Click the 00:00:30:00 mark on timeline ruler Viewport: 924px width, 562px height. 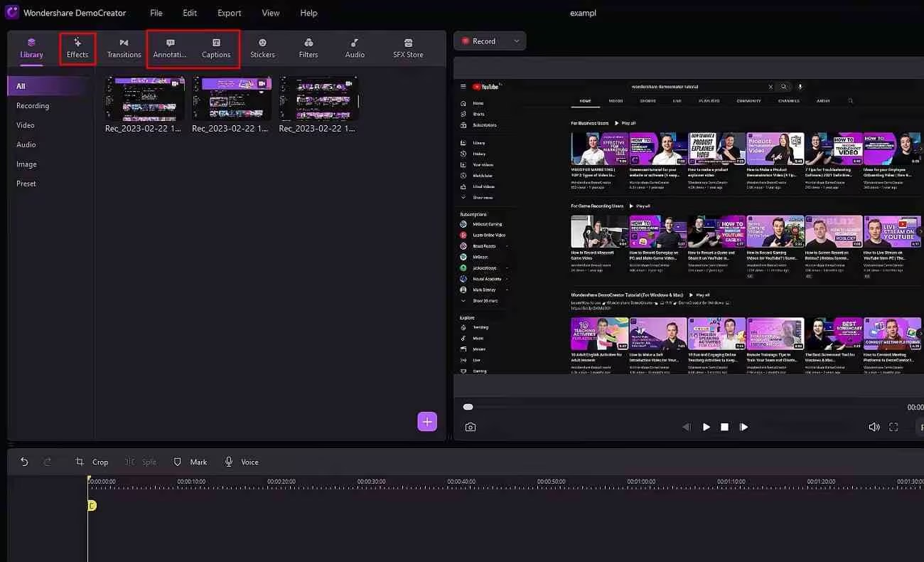click(x=372, y=482)
